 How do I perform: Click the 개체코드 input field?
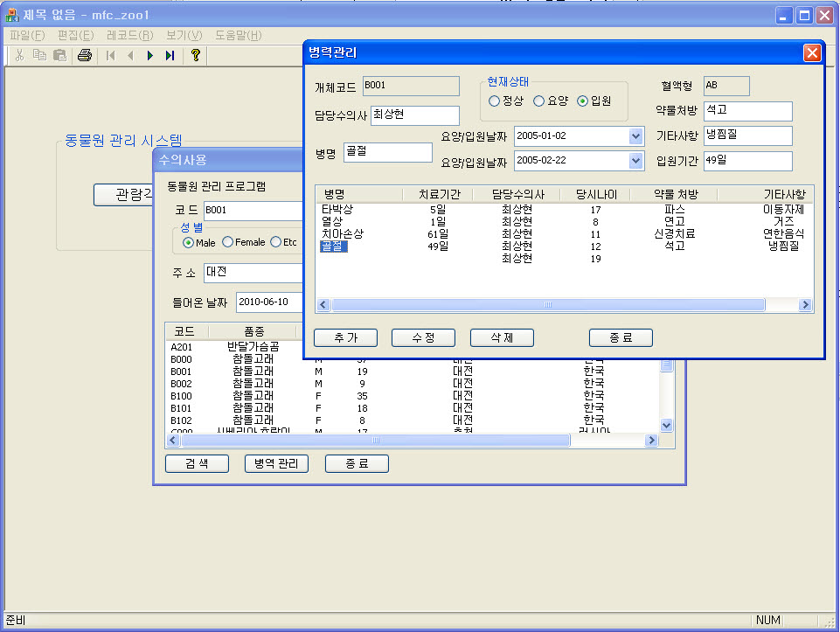[411, 86]
